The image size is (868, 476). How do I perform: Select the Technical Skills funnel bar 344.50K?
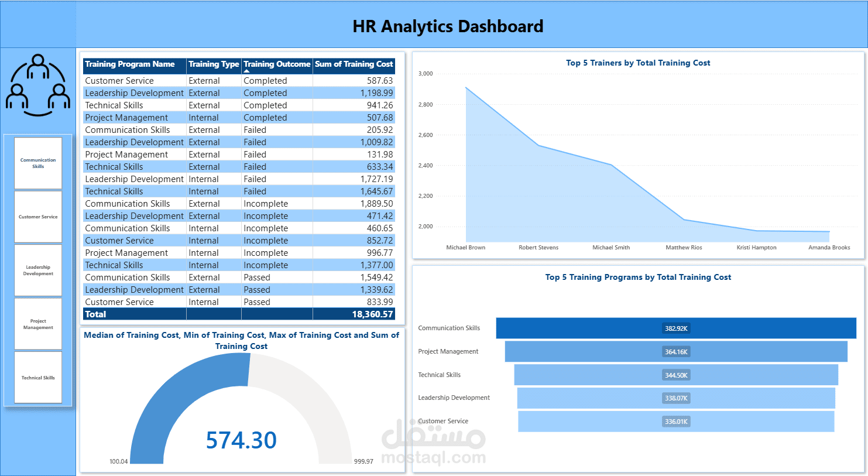tap(676, 375)
